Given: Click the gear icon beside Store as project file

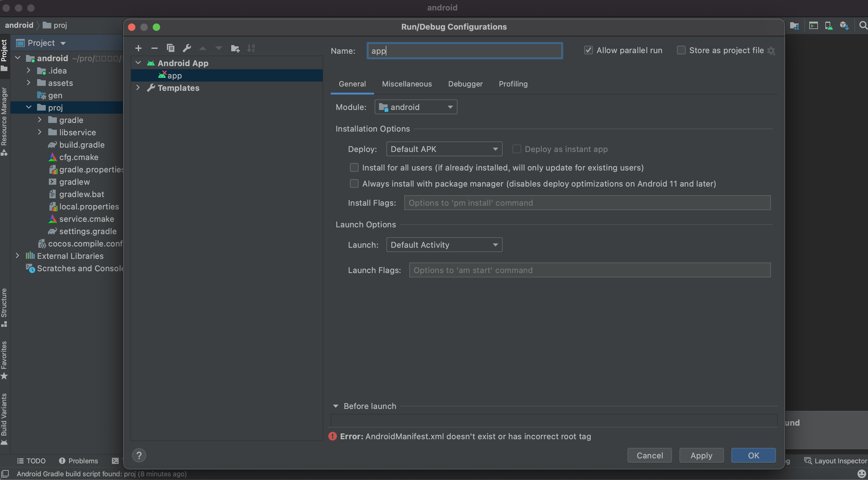Looking at the screenshot, I should click(771, 51).
